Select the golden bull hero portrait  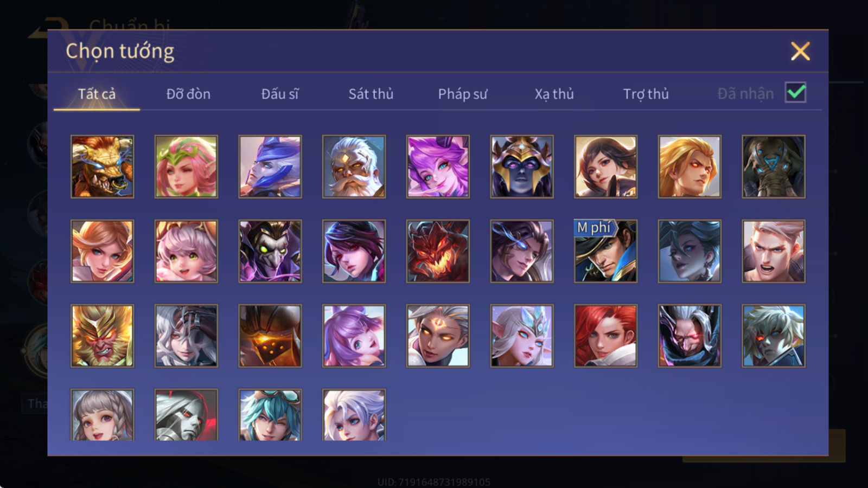102,166
